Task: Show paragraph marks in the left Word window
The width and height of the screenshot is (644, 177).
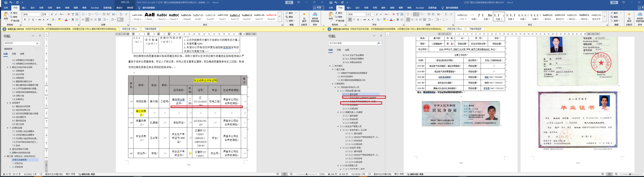Action: click(126, 14)
